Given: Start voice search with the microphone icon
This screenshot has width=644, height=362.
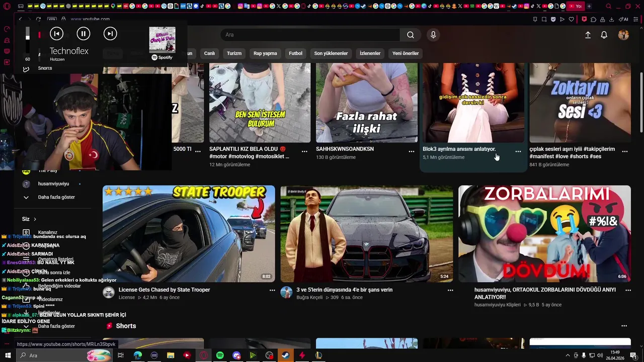Looking at the screenshot, I should point(433,35).
